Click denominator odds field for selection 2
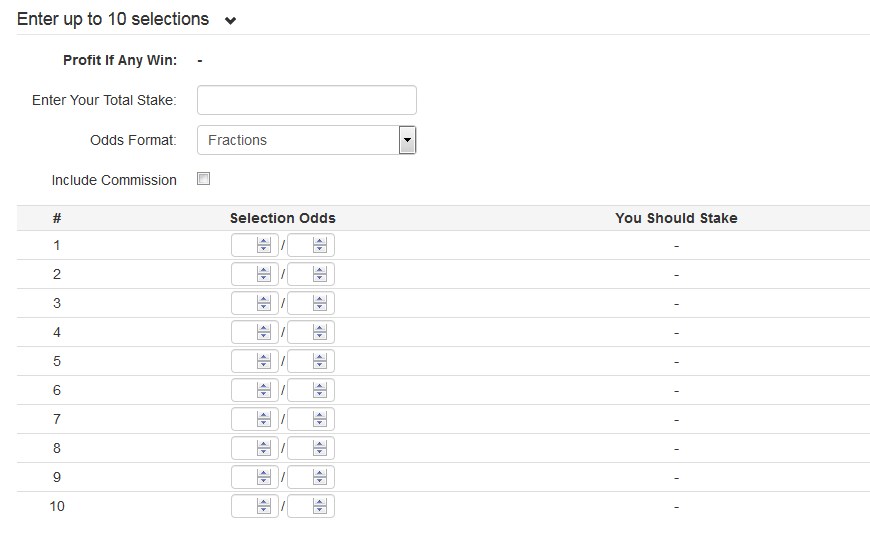Viewport: 870px width, 539px height. [301, 274]
